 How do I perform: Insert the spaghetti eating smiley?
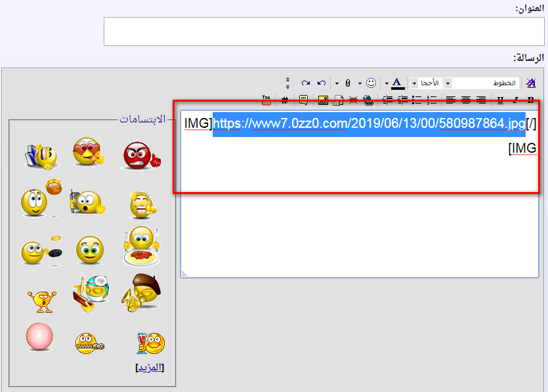[x=141, y=246]
